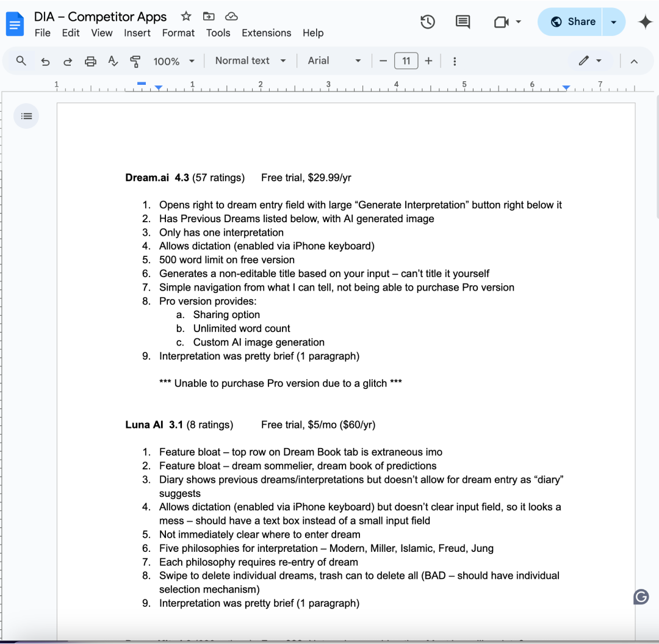The image size is (659, 644).
Task: Click the first-line indent marker on ruler
Action: (142, 84)
